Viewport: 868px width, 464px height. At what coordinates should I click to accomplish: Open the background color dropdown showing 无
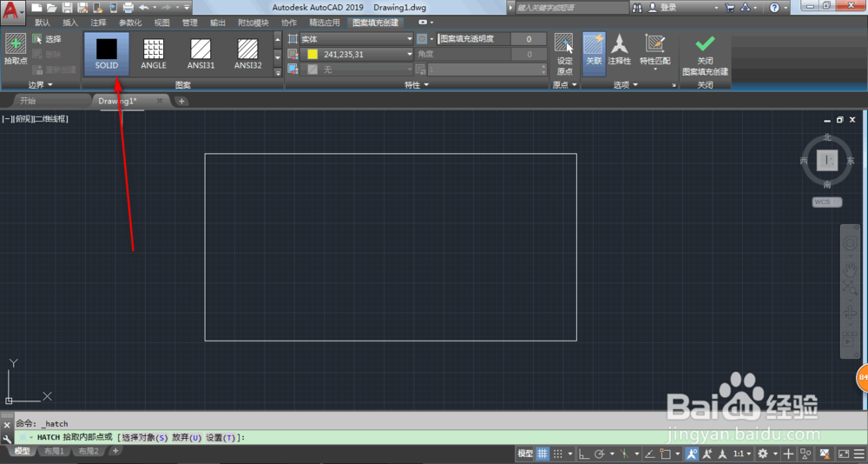point(357,70)
